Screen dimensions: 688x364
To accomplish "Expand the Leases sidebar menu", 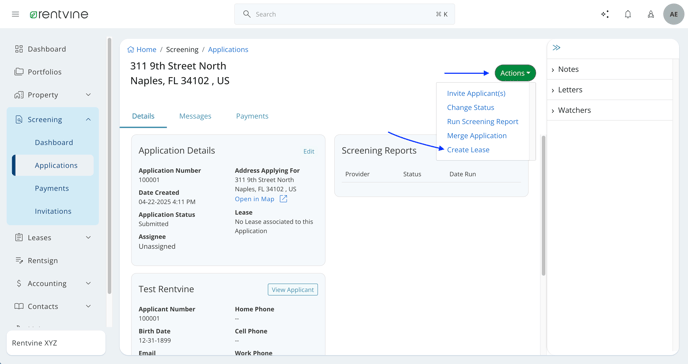I will tap(53, 238).
